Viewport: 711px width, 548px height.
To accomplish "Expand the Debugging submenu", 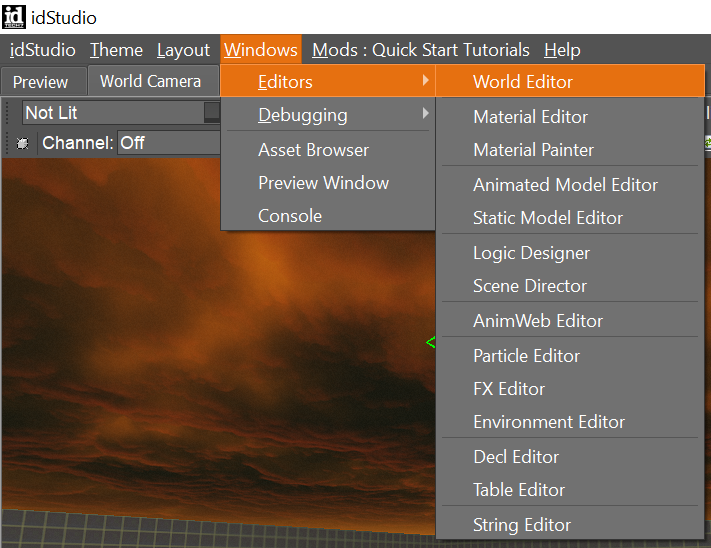I will click(x=328, y=115).
